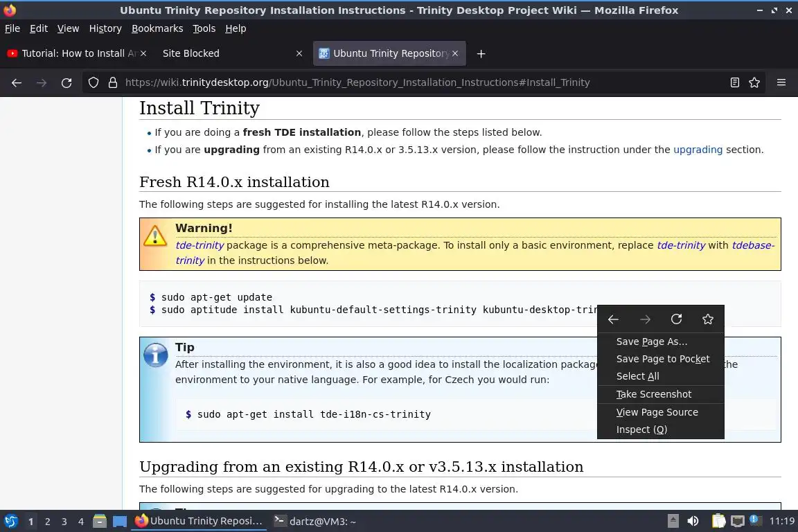Choose Inspect (Q) in context menu
The height and width of the screenshot is (532, 798).
661,429
